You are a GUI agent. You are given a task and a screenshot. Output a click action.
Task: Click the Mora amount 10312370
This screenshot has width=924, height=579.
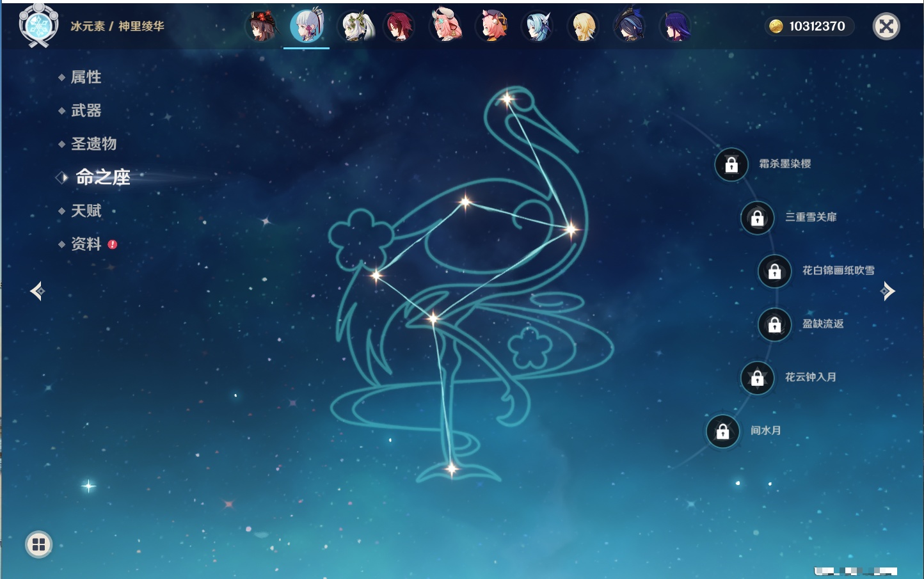tap(817, 26)
